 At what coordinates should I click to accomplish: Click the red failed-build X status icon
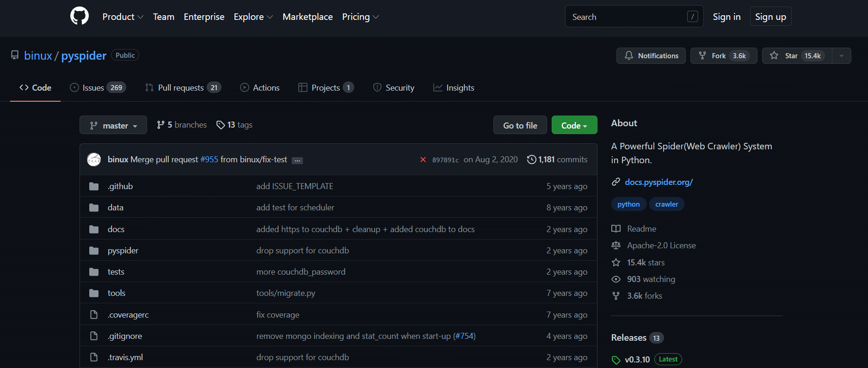[x=423, y=159]
